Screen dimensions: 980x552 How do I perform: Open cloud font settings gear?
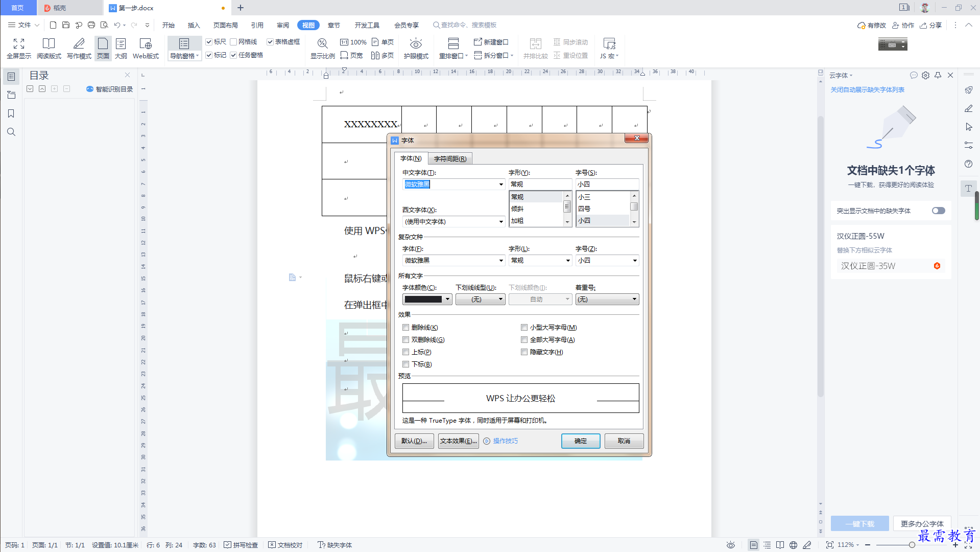click(925, 75)
